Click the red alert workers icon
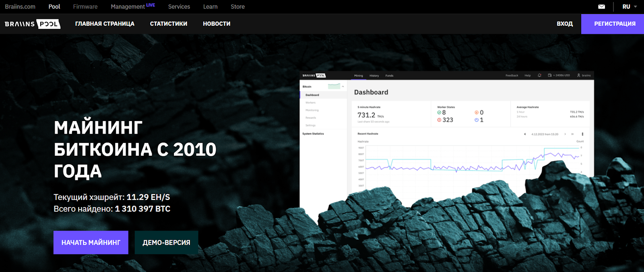 pos(439,120)
